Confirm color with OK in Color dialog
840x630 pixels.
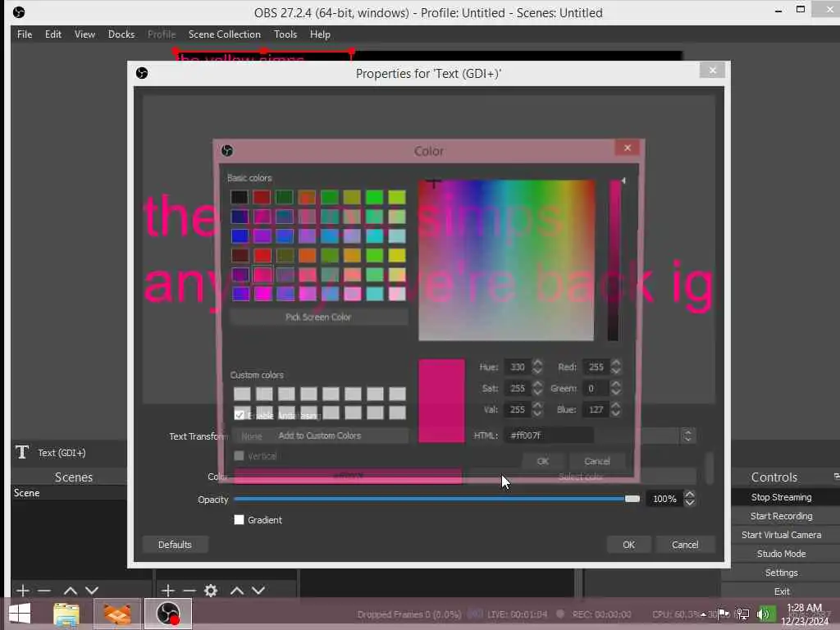543,461
